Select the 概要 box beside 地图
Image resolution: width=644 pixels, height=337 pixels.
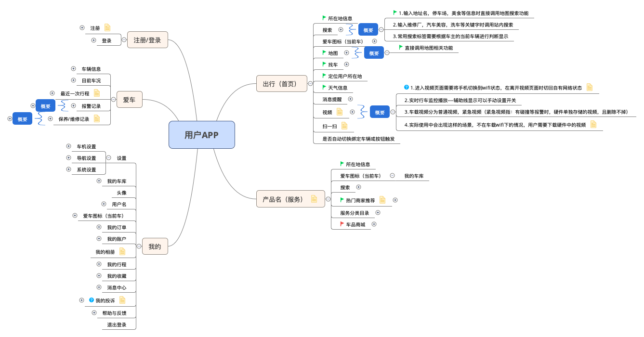[374, 53]
